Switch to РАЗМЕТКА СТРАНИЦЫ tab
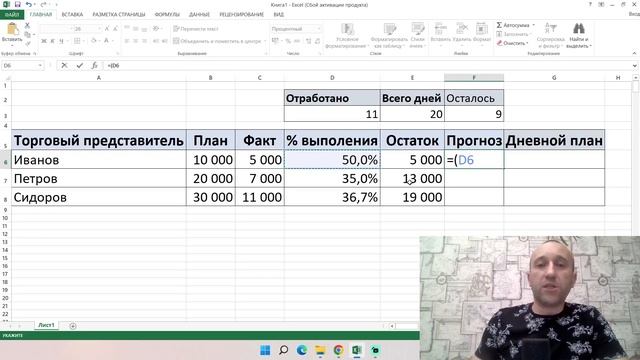Image resolution: width=640 pixels, height=360 pixels. click(119, 14)
